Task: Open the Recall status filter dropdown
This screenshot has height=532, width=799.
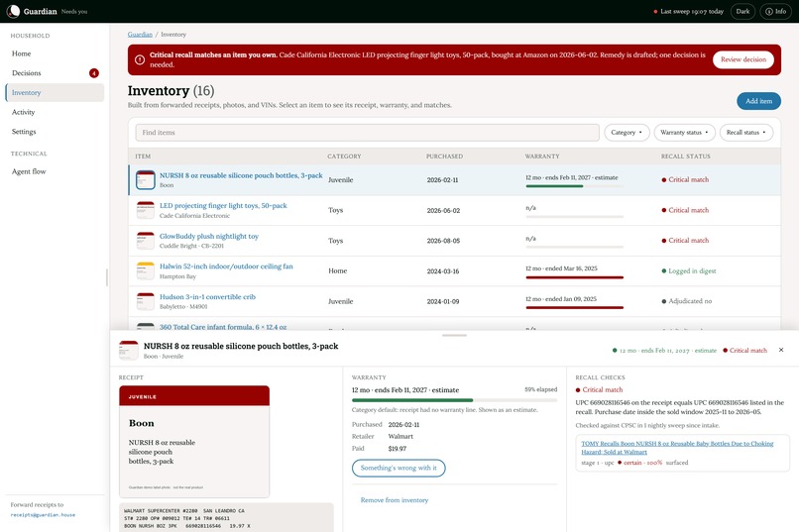Action: (x=746, y=133)
